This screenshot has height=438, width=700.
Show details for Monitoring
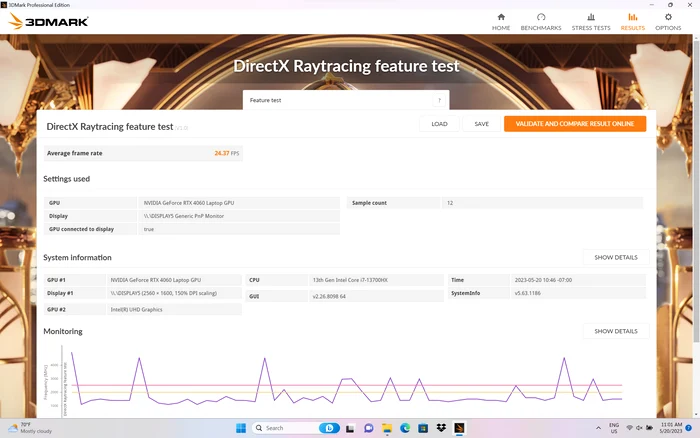coord(616,331)
